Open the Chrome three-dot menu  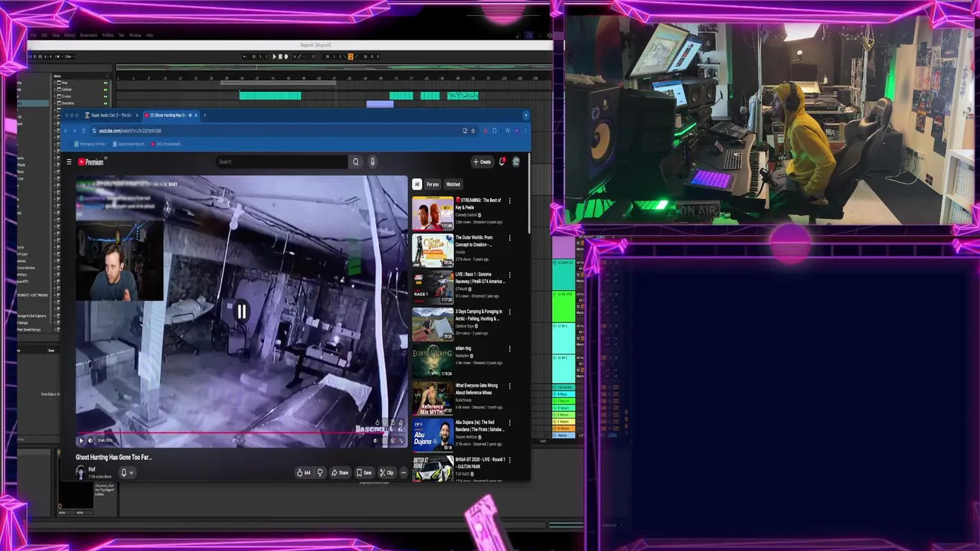pos(526,131)
